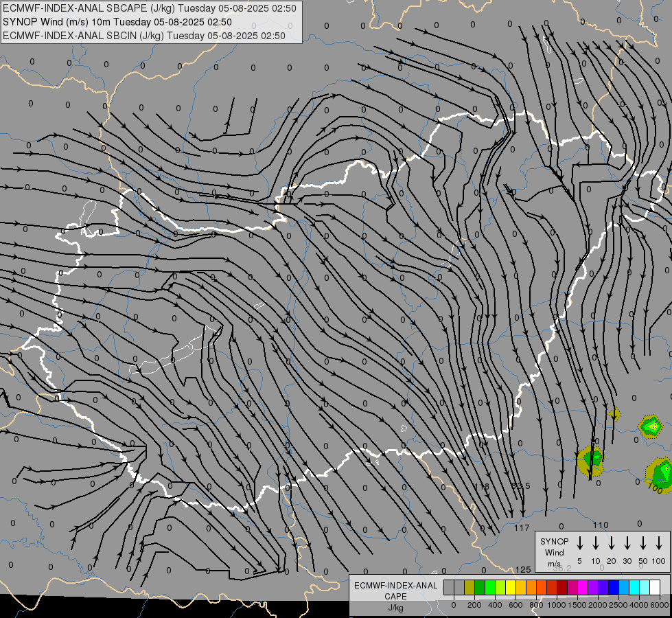This screenshot has width=672, height=618.
Task: Select the white CAPE legend swatch
Action: 656,587
